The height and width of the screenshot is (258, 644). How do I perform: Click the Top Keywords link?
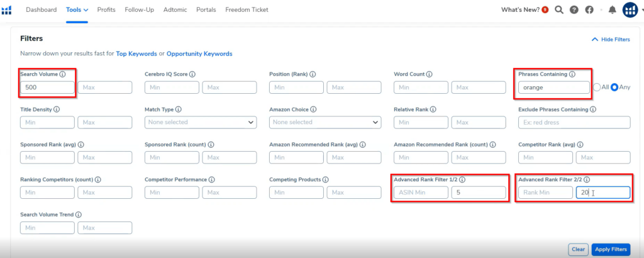[136, 54]
